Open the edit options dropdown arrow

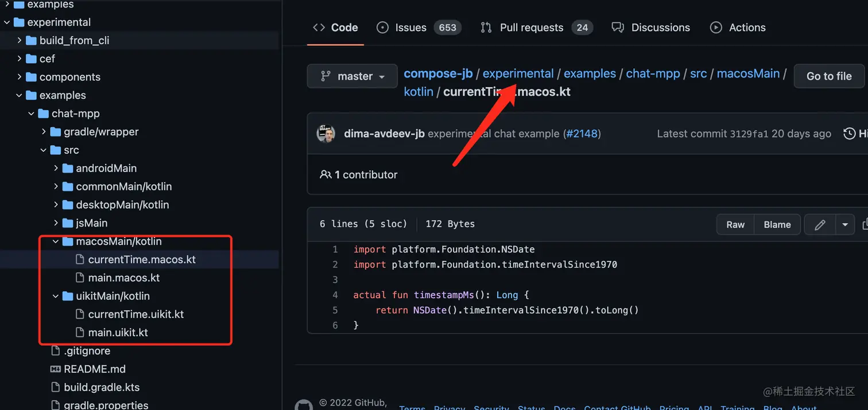click(x=845, y=225)
